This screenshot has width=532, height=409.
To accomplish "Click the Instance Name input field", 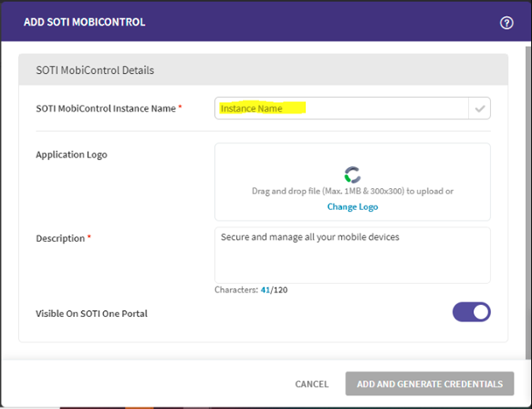I will (x=341, y=108).
